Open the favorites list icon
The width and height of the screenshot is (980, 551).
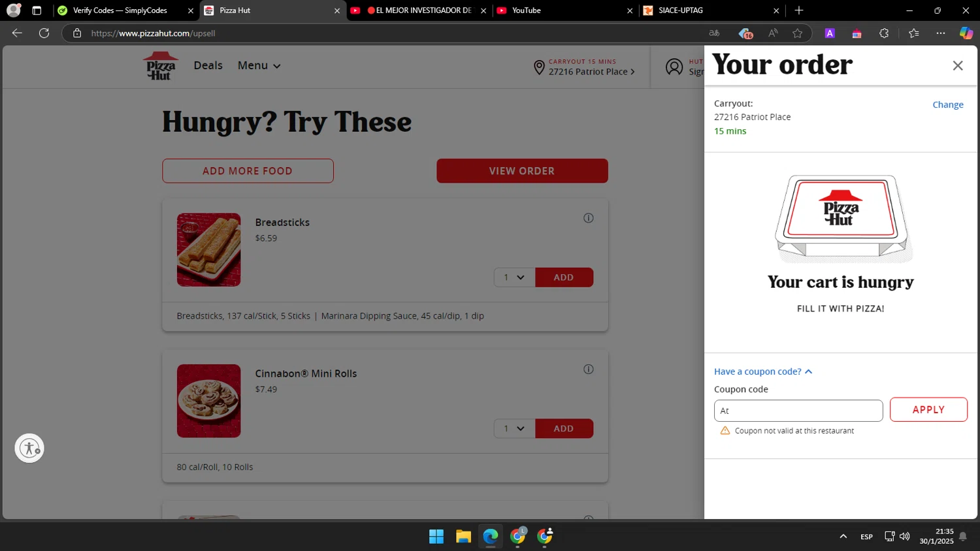(x=913, y=33)
